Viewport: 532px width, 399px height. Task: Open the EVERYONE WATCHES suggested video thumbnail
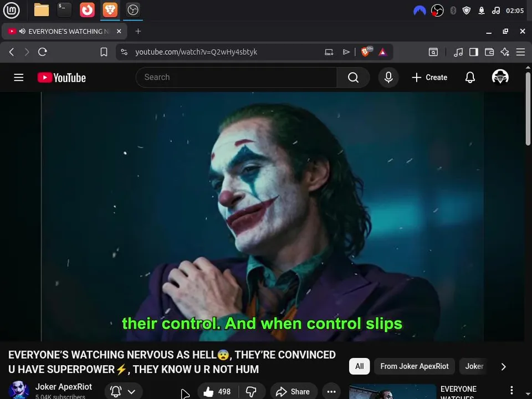pyautogui.click(x=392, y=392)
